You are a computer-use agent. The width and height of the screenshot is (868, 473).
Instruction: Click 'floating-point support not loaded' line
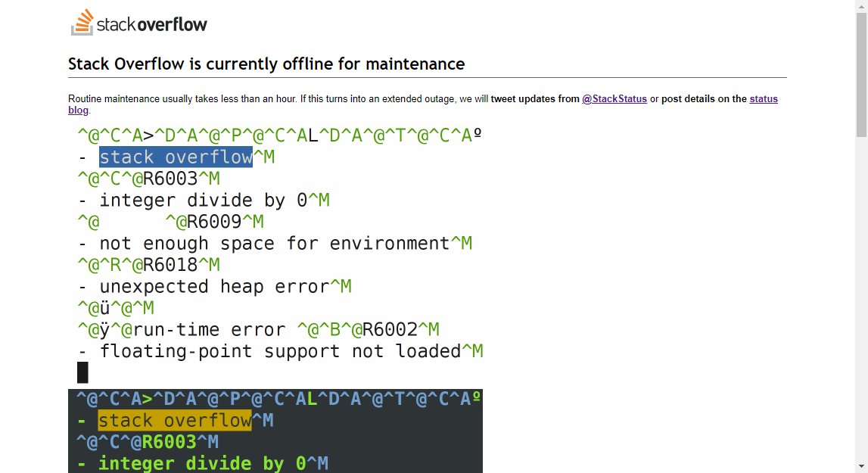[x=280, y=351]
